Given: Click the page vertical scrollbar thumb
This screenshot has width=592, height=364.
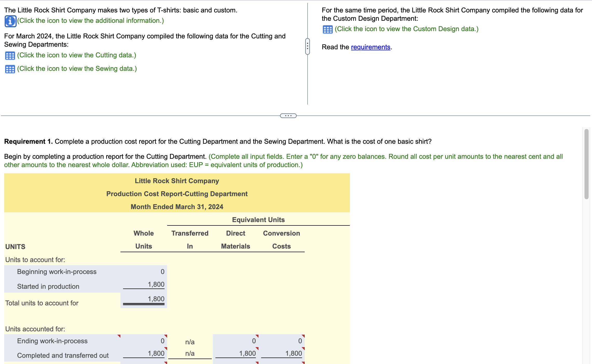Looking at the screenshot, I should coord(586,164).
